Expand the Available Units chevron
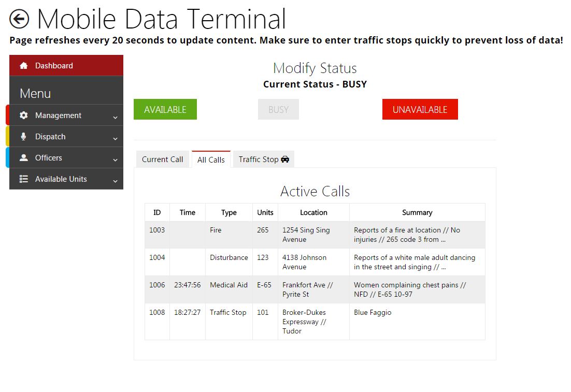The height and width of the screenshot is (392, 571). 115,181
